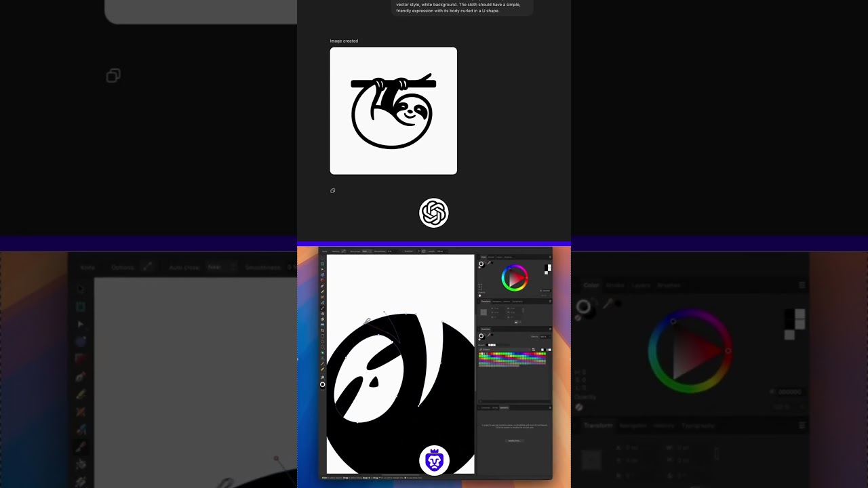Select the yellow Pencil tool
Image resolution: width=868 pixels, height=488 pixels.
(x=322, y=291)
